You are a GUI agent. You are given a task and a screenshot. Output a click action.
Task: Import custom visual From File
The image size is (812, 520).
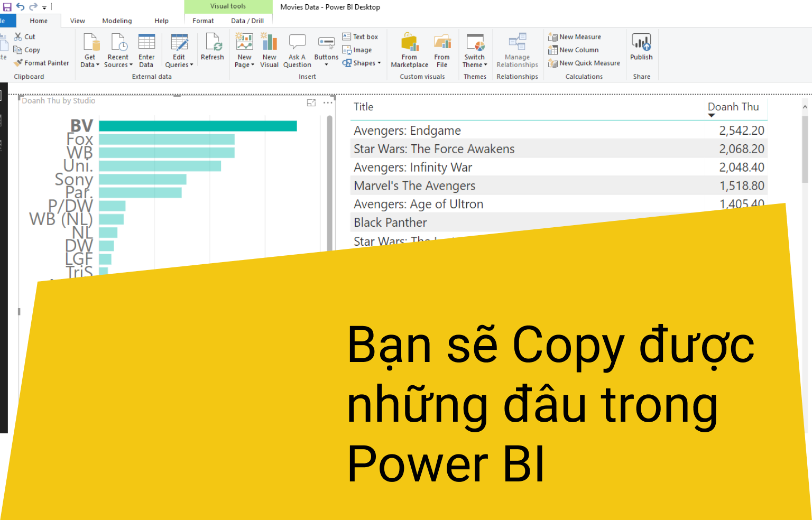tap(442, 50)
